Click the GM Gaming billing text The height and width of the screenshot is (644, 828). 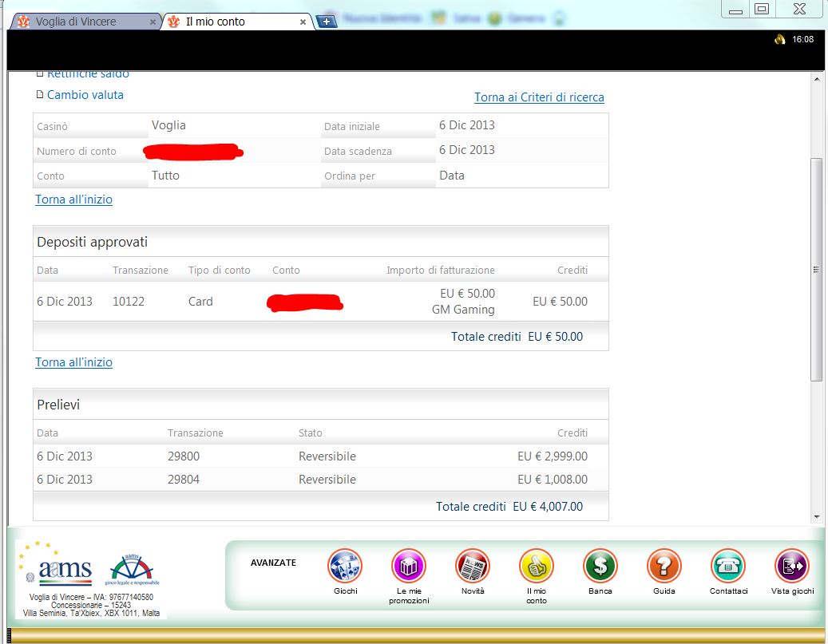[463, 310]
